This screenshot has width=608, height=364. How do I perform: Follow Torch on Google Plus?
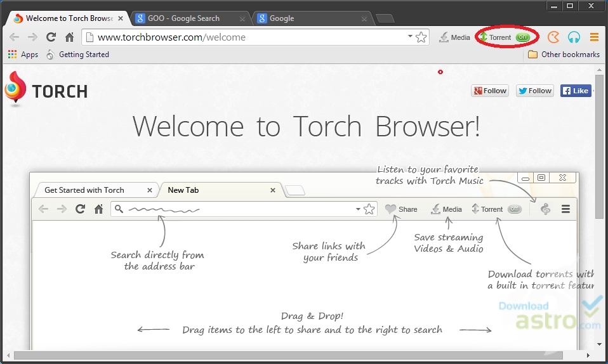tap(490, 91)
